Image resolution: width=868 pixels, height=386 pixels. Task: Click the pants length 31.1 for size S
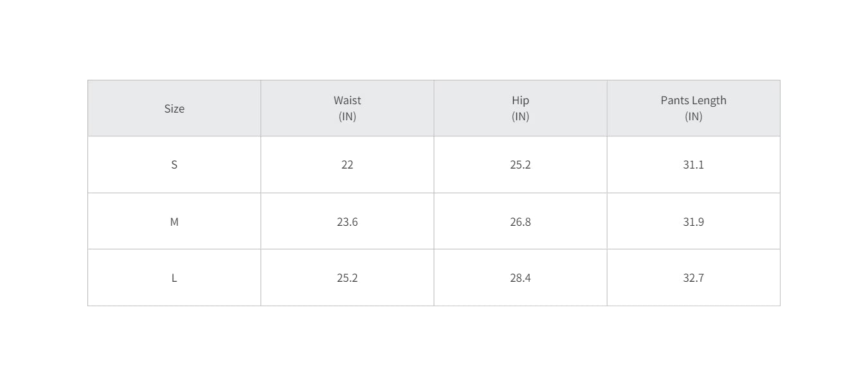pyautogui.click(x=693, y=165)
